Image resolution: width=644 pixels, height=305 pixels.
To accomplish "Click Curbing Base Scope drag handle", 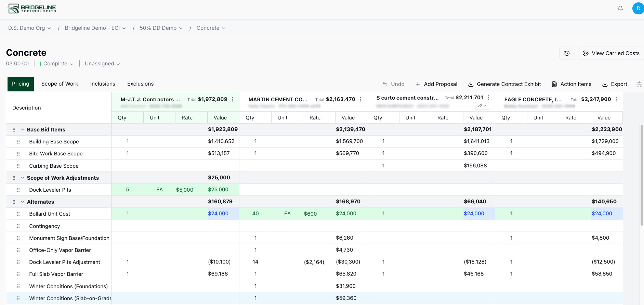I will pos(18,166).
